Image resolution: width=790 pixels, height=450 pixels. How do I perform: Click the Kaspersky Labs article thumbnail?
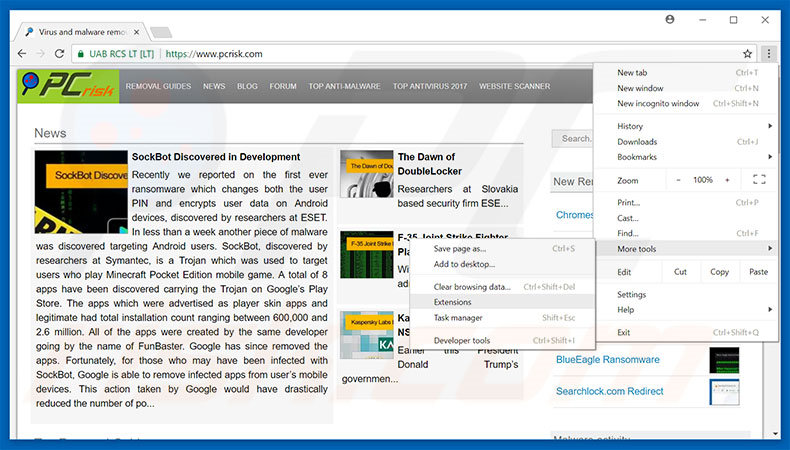(367, 335)
